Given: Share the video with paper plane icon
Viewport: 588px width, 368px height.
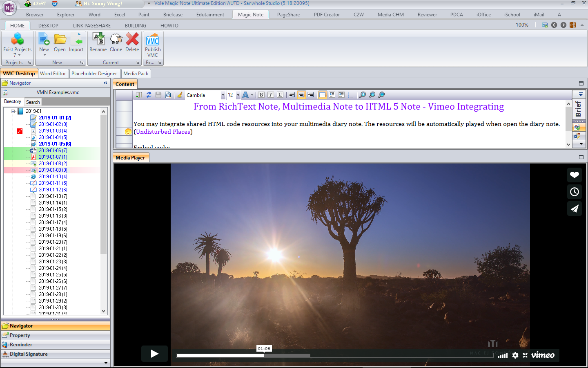Looking at the screenshot, I should [x=574, y=209].
